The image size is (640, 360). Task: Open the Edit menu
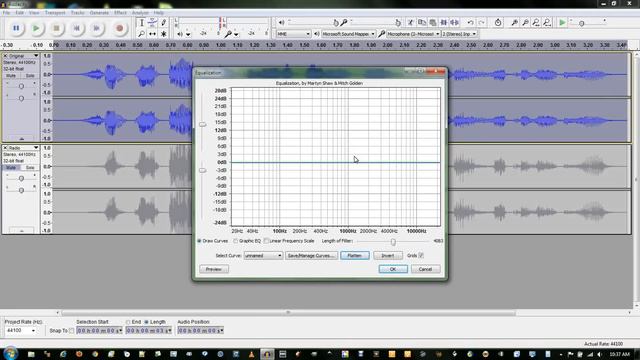(19, 13)
